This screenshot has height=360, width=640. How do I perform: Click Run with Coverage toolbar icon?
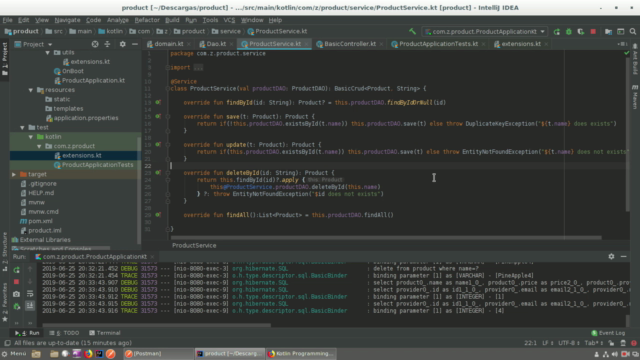click(580, 31)
